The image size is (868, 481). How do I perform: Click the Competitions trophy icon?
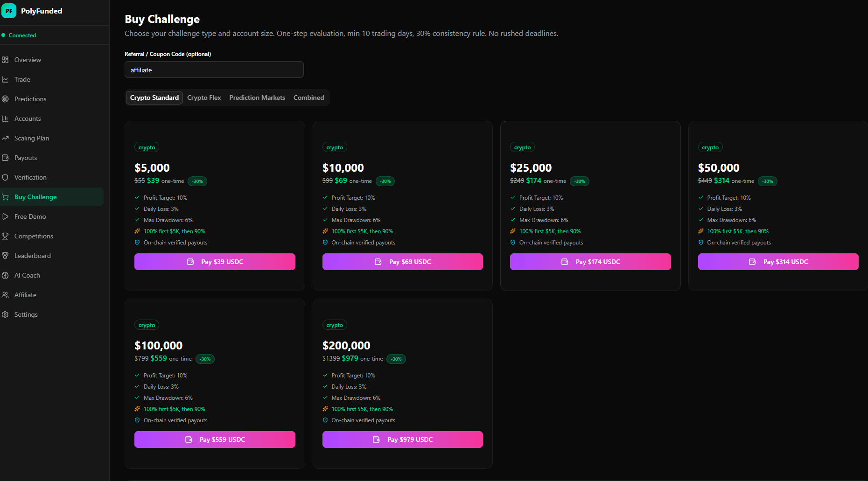(5, 236)
